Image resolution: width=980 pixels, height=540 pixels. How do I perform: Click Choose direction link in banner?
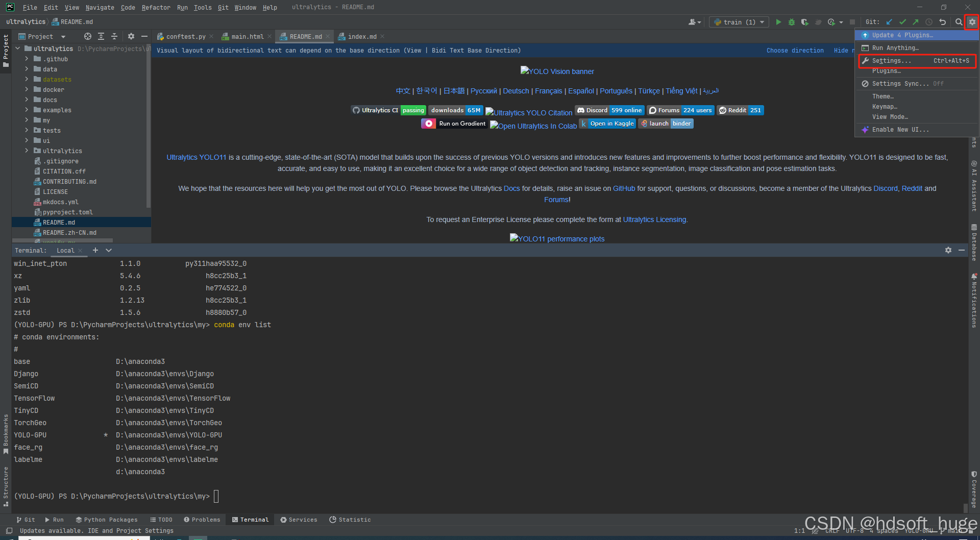tap(795, 50)
